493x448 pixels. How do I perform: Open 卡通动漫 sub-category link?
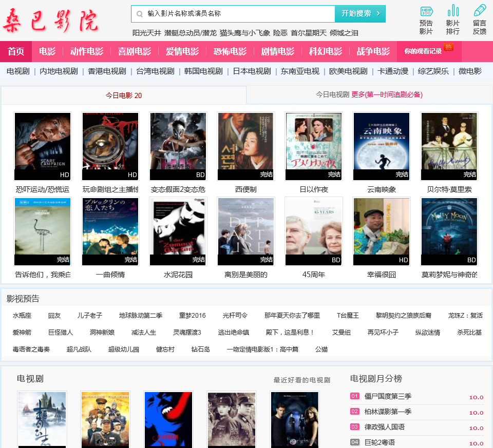point(393,71)
